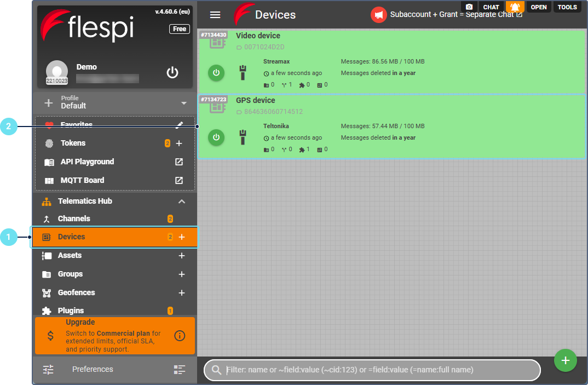
Task: Click the TOOLS button
Action: 567,7
